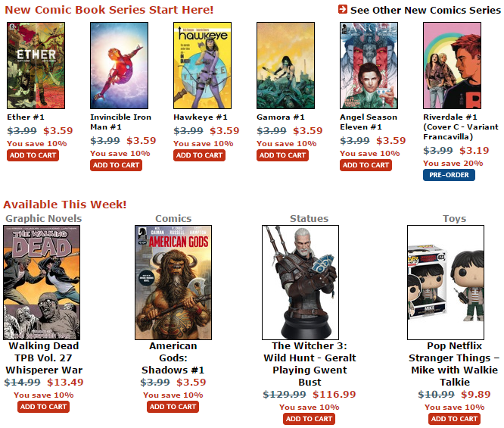Select the Invincible Iron Man #1 cover image

coord(120,65)
